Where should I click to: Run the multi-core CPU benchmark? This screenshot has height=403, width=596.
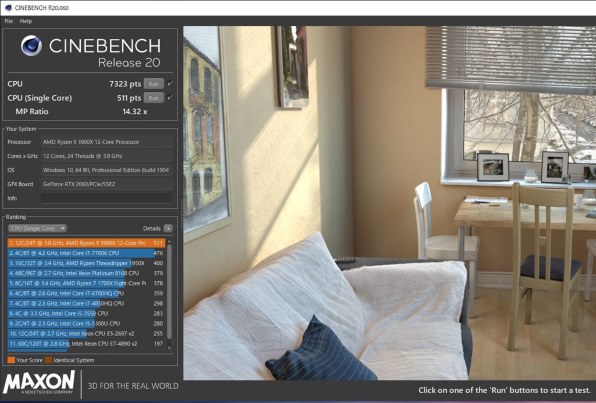[154, 84]
